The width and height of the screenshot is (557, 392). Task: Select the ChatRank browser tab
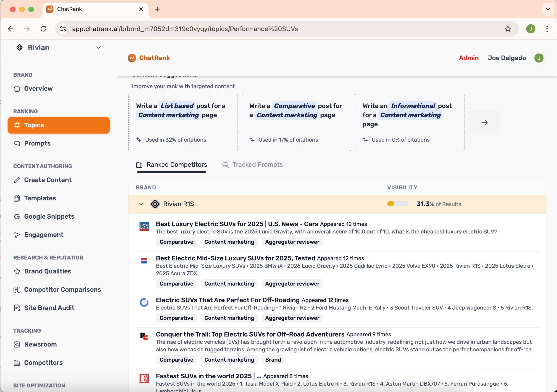(x=95, y=9)
